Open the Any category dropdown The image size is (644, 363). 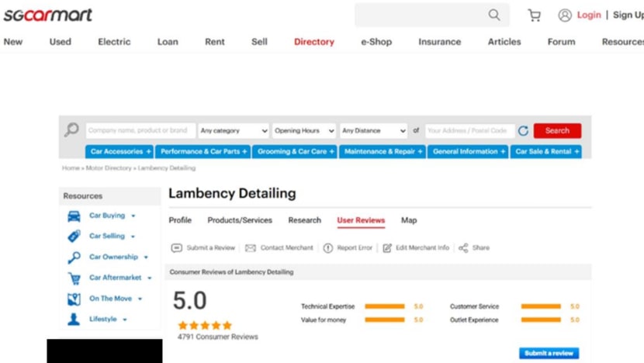point(234,131)
